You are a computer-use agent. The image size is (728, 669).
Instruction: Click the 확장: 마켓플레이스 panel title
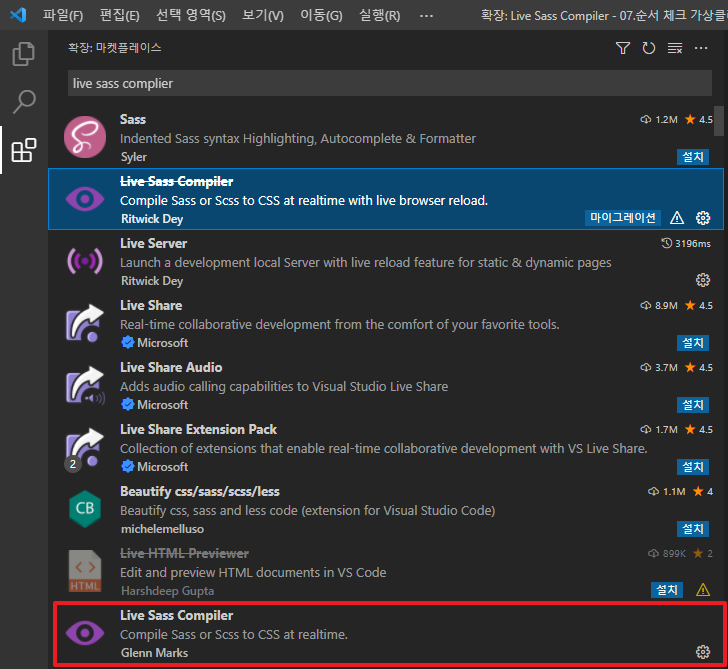(115, 48)
